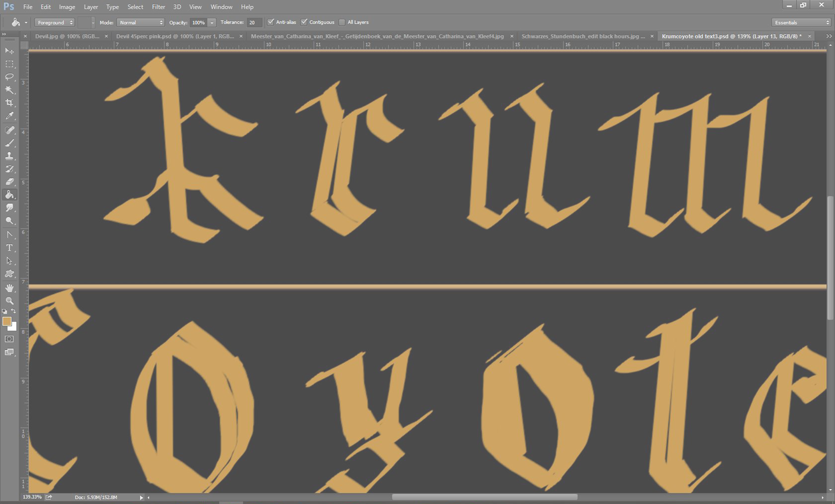Select the Move tool
This screenshot has width=835, height=504.
pyautogui.click(x=9, y=51)
